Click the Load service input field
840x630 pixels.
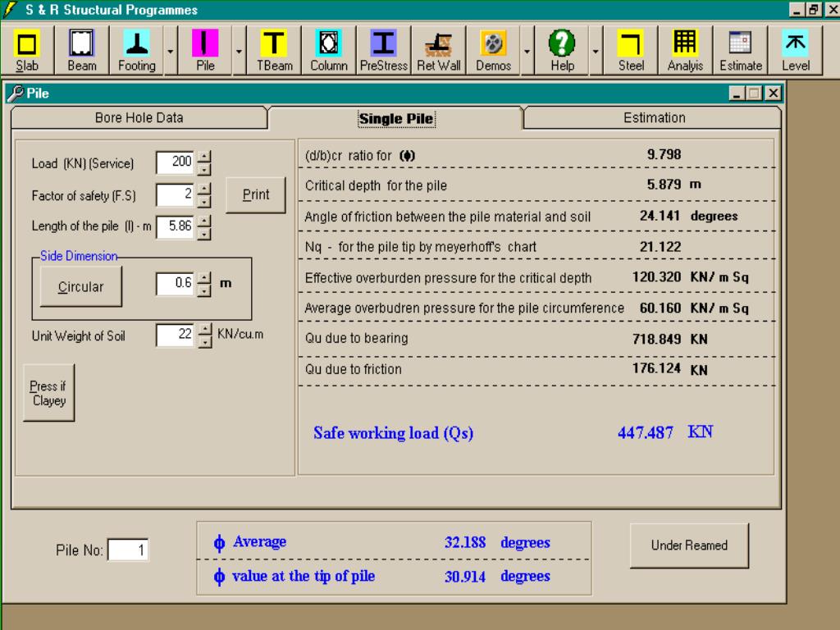click(x=176, y=162)
